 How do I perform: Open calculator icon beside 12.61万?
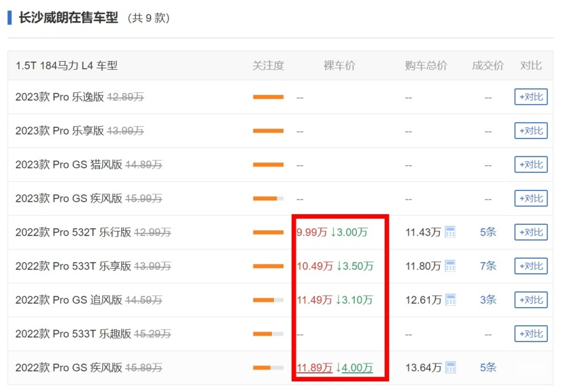click(450, 300)
